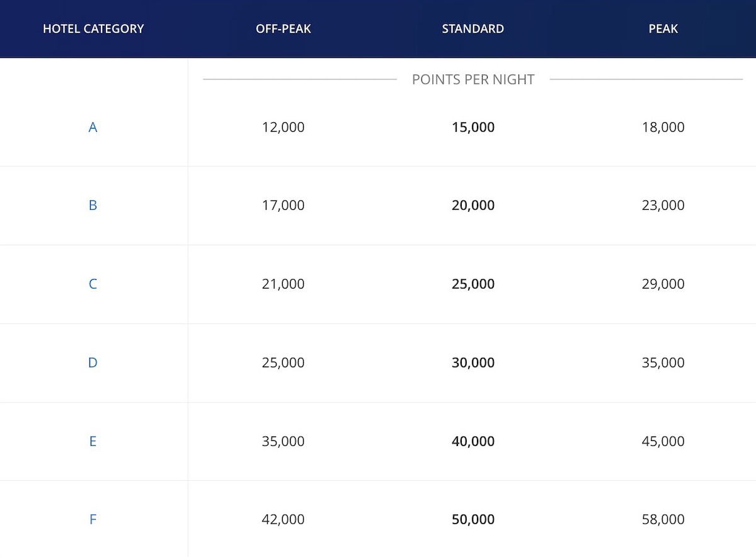Select the 58,000 peak points value
The height and width of the screenshot is (557, 756).
(x=663, y=520)
